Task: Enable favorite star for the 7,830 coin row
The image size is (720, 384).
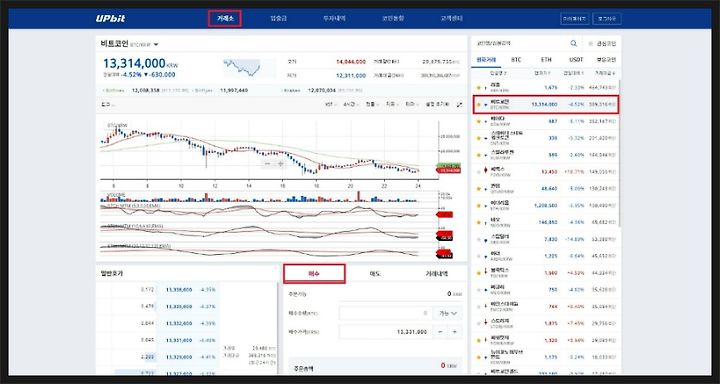Action: [478, 239]
